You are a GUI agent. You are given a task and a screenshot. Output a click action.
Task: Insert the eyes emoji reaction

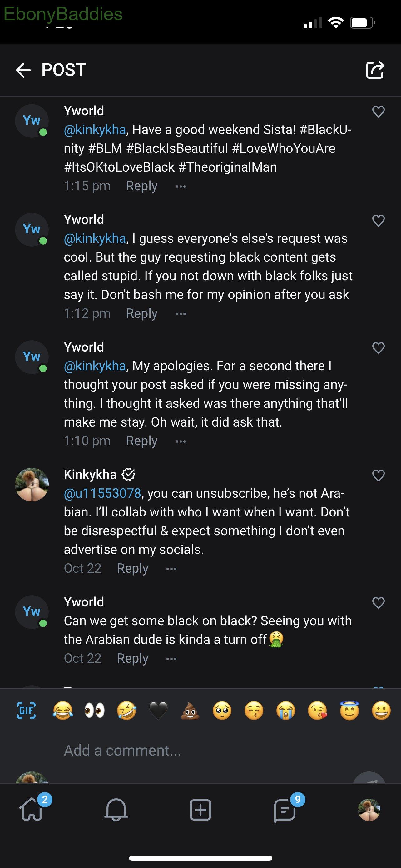(94, 711)
